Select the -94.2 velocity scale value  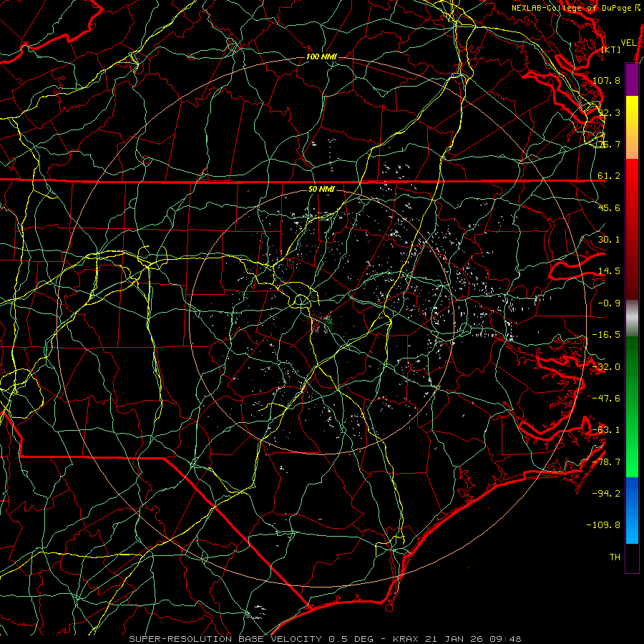pos(606,494)
